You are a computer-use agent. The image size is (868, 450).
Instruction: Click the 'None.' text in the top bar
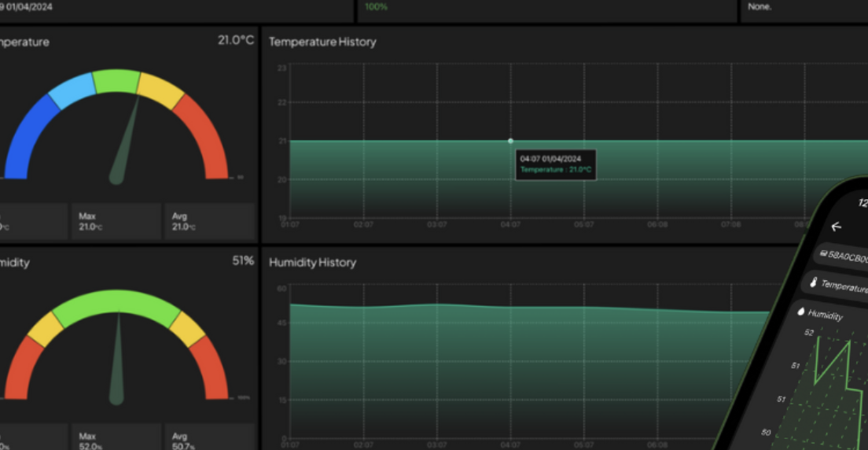pos(759,7)
